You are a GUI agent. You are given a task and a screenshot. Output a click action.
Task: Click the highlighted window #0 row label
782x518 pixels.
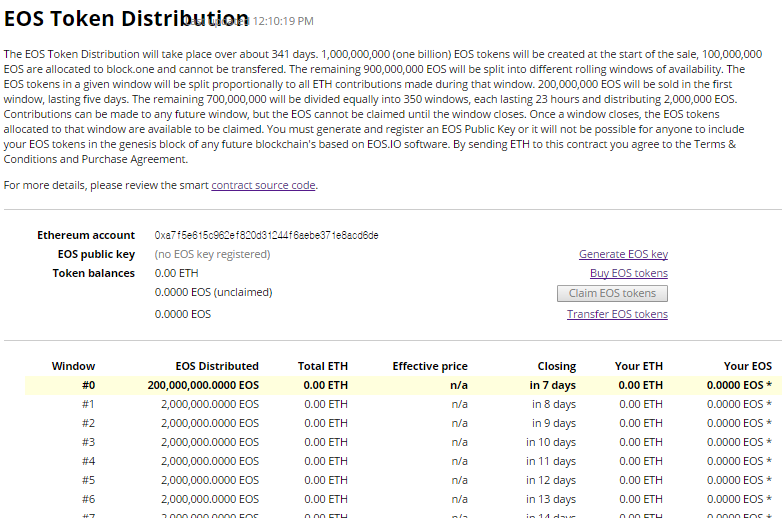click(87, 385)
